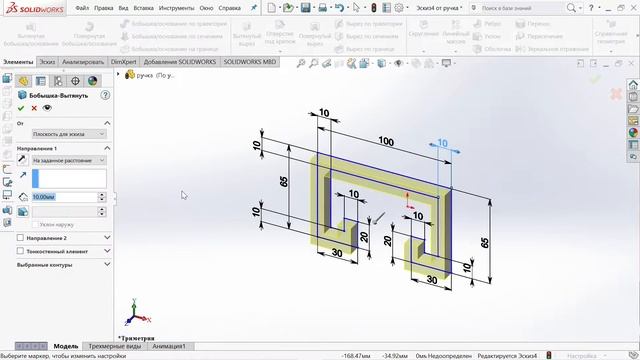Click the Undo arrow icon
640x360 pixels.
pos(339,8)
